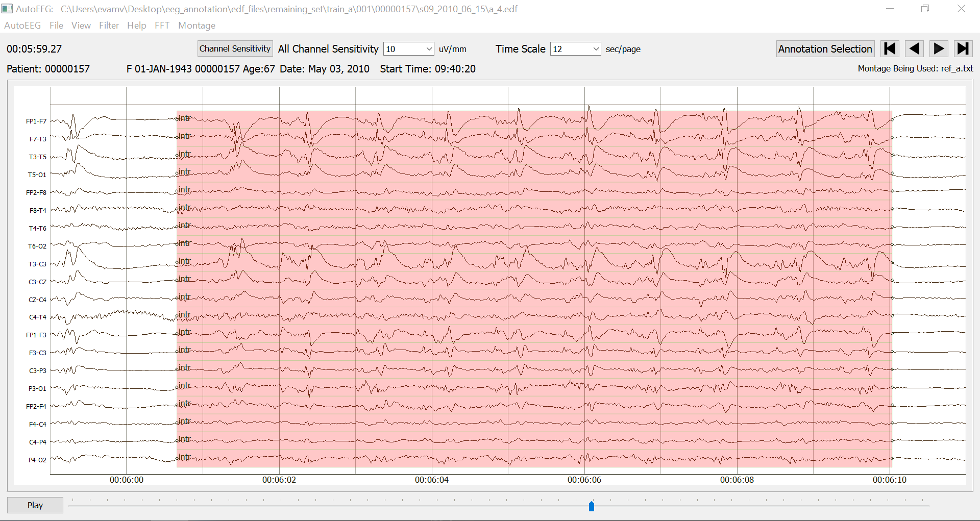Image resolution: width=980 pixels, height=521 pixels.
Task: Select the F3-C3 channel label
Action: [x=38, y=353]
